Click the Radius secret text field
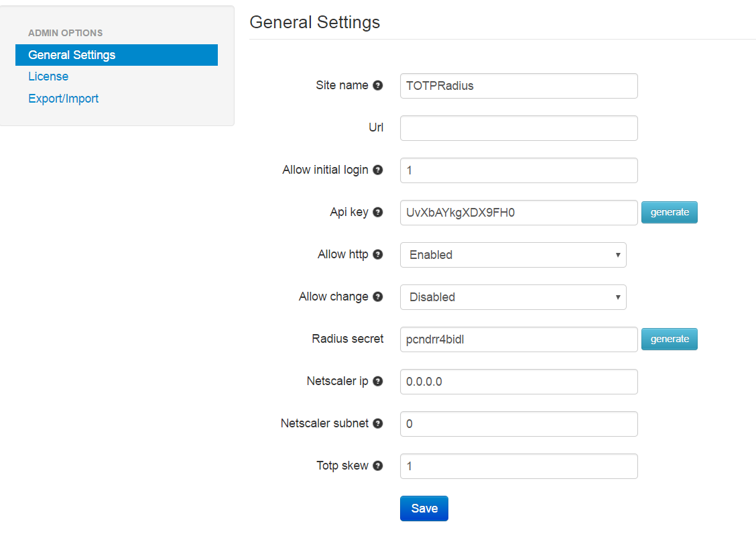This screenshot has height=536, width=756. [x=519, y=339]
